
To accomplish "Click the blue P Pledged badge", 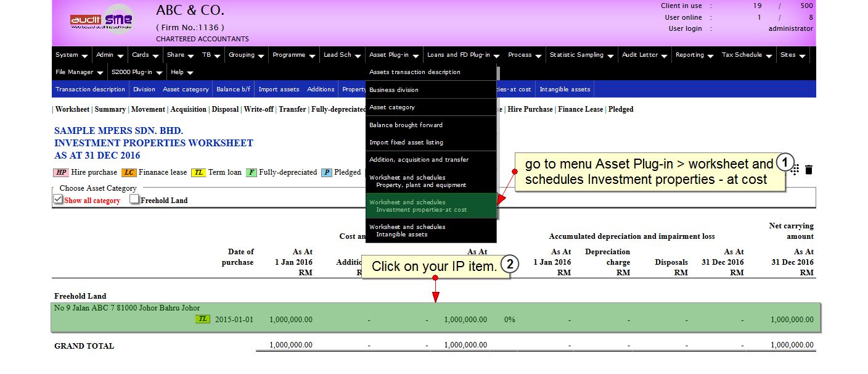I will pos(326,173).
